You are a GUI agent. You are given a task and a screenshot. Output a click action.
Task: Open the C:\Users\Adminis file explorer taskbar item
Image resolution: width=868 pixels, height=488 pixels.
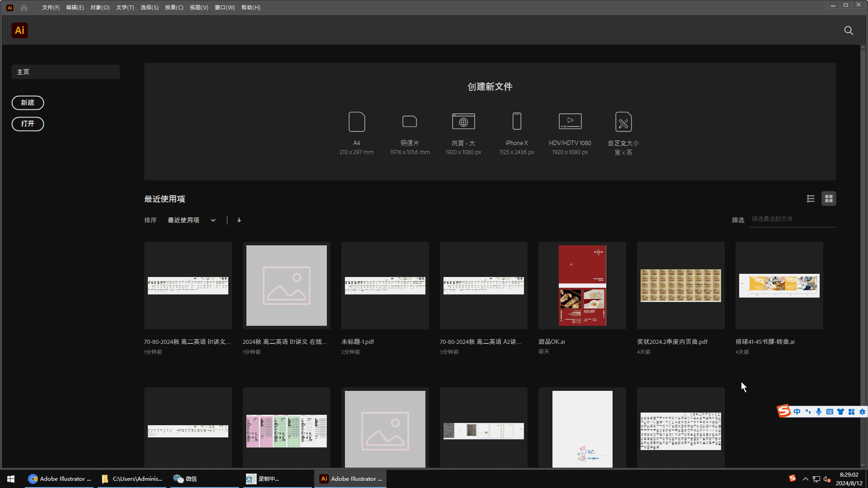[132, 479]
